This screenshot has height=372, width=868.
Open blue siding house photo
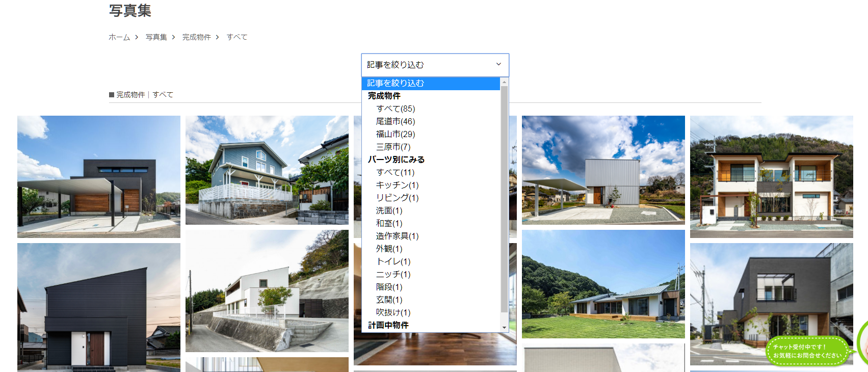(267, 170)
